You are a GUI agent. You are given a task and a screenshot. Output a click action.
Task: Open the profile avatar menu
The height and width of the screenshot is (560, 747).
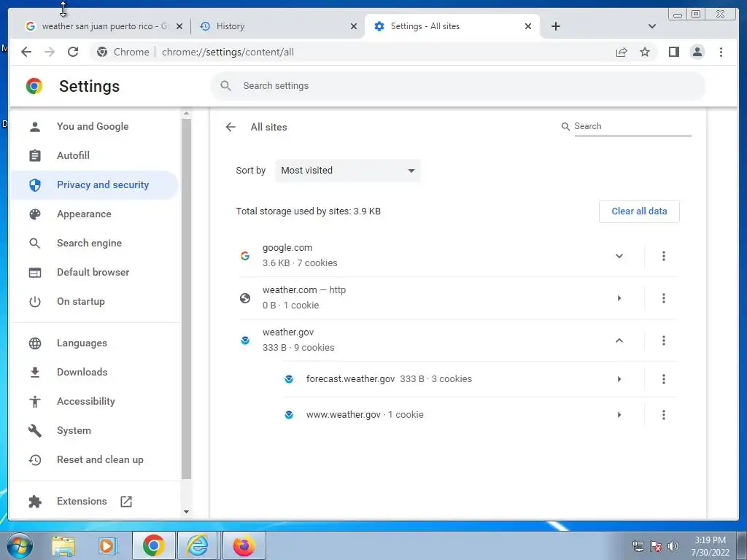697,52
